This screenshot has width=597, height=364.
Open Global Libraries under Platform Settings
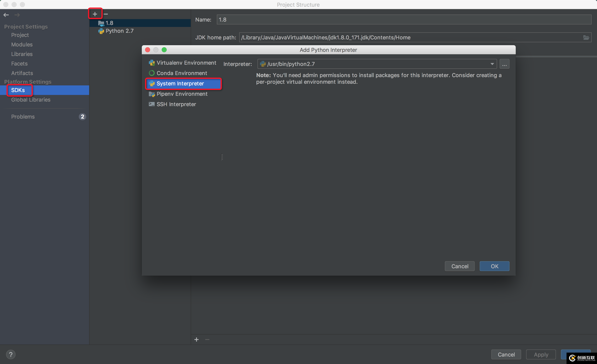tap(30, 100)
